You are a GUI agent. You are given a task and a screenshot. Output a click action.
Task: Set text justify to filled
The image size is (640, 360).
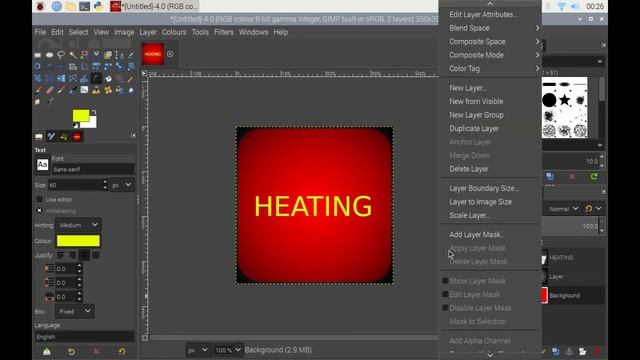coord(96,256)
